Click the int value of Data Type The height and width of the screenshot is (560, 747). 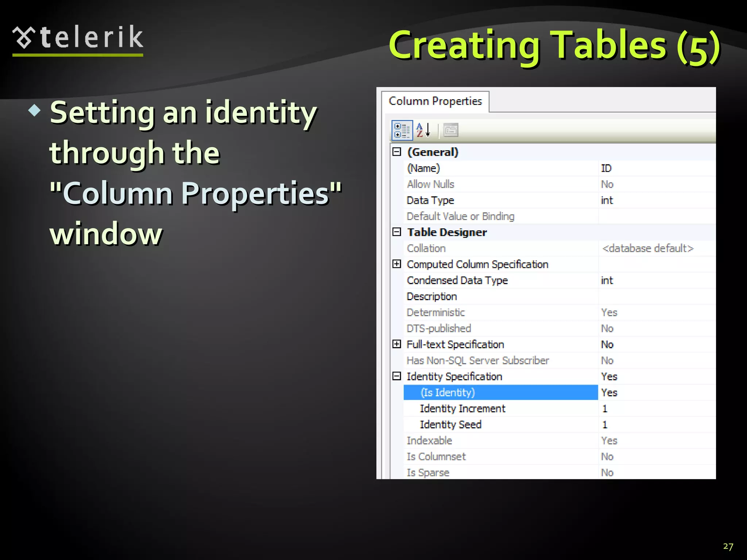607,200
